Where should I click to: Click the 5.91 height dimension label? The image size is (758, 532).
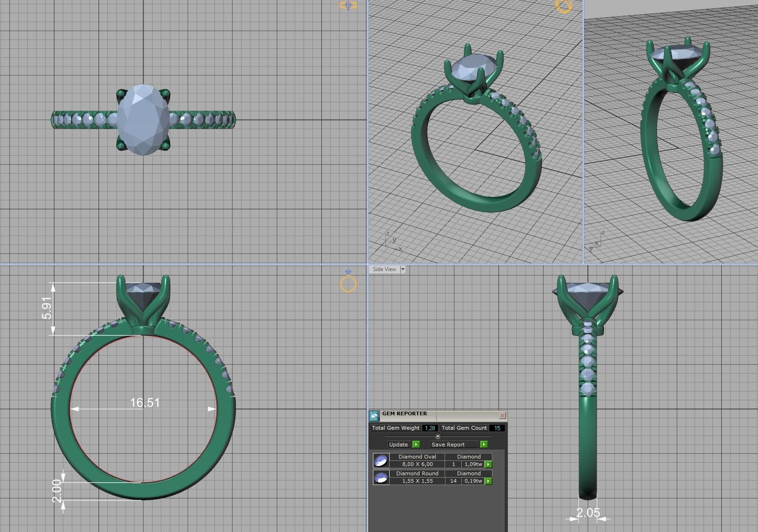click(47, 308)
